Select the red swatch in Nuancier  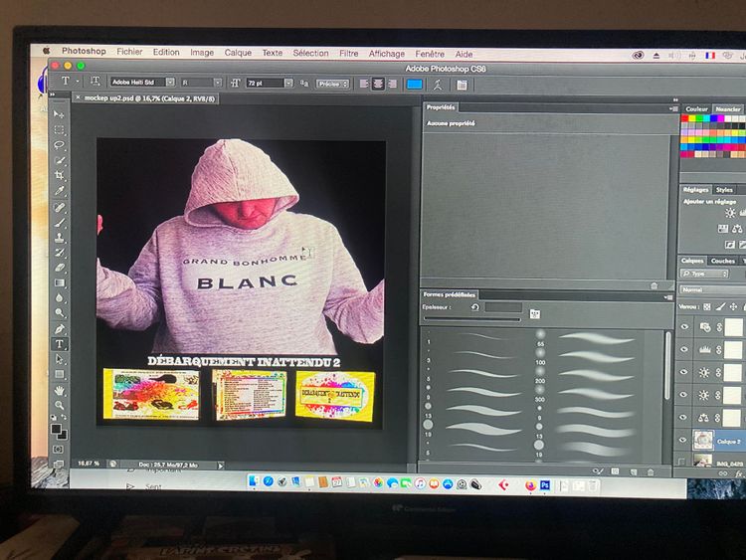(684, 118)
